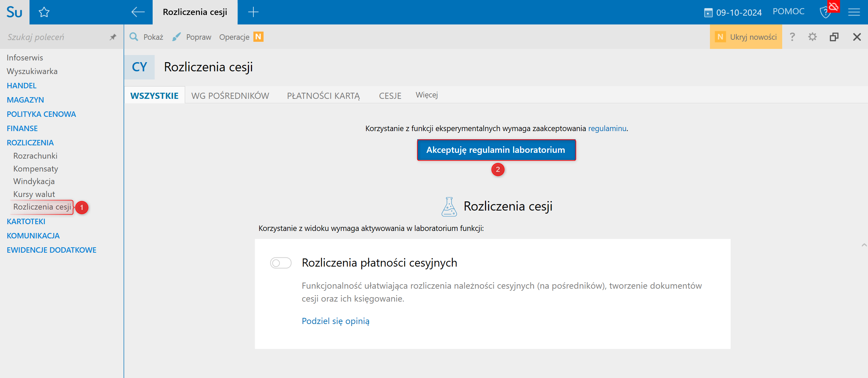Click the favorites star icon

pyautogui.click(x=44, y=12)
